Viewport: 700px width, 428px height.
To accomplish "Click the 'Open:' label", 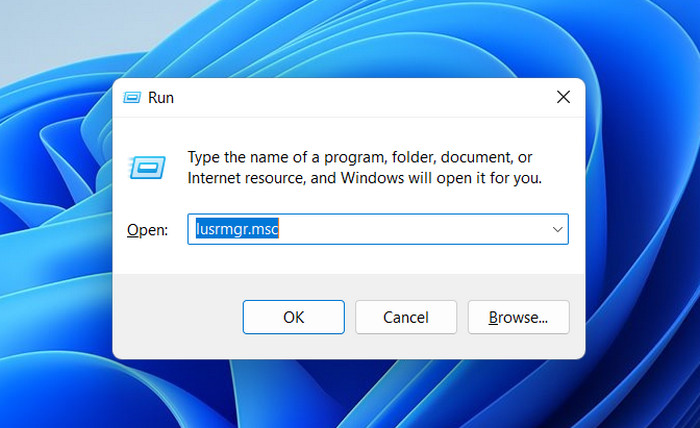I will [147, 230].
